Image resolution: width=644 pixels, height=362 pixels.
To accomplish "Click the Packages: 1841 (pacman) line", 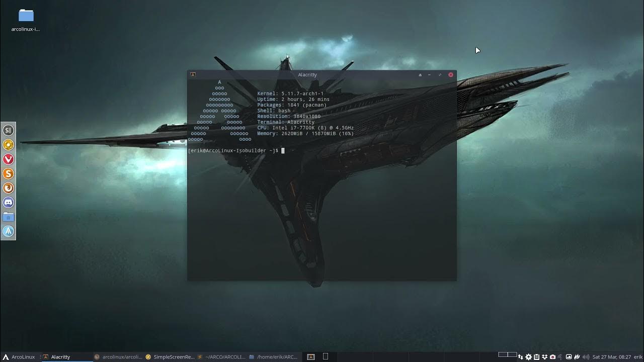I will pyautogui.click(x=292, y=105).
